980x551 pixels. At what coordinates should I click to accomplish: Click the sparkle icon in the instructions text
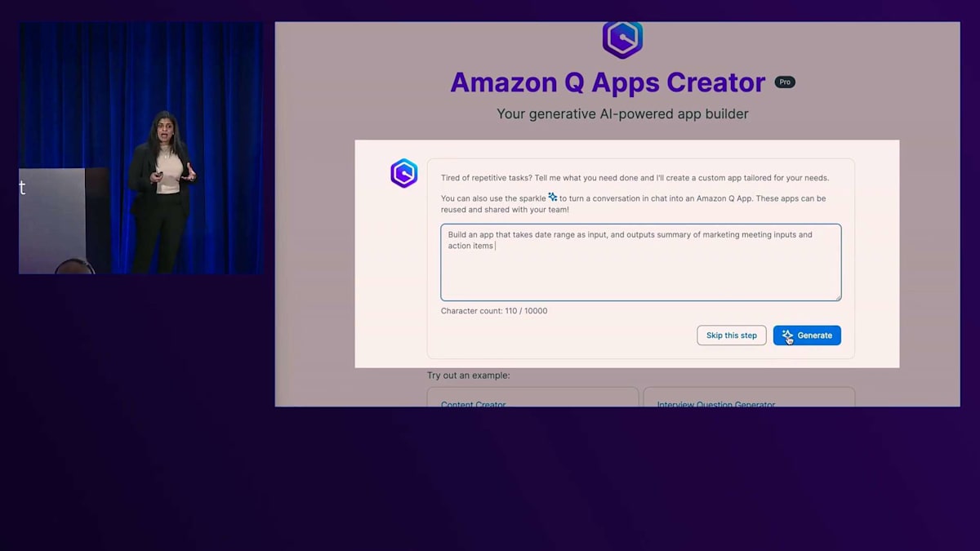(x=553, y=198)
